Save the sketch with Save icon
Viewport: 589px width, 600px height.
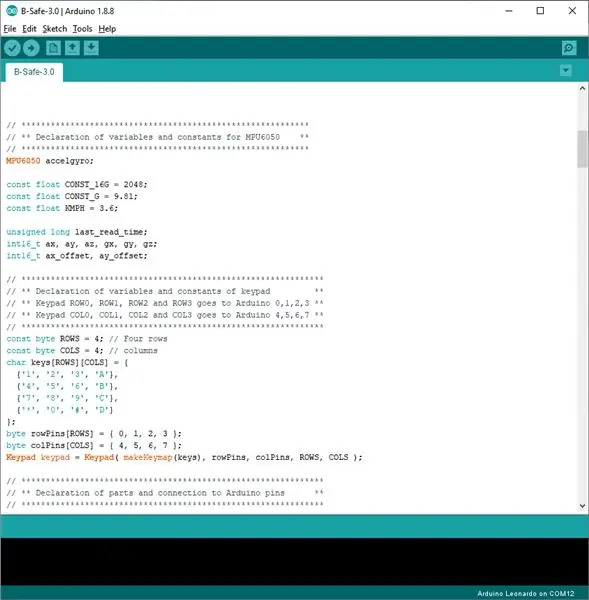[x=91, y=48]
